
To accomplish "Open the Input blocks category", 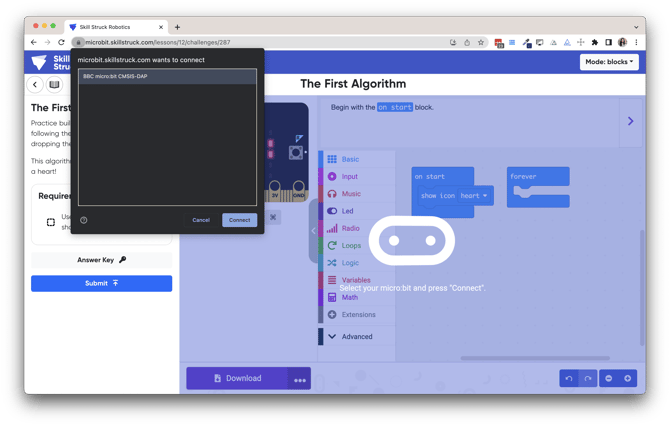I will pos(349,177).
